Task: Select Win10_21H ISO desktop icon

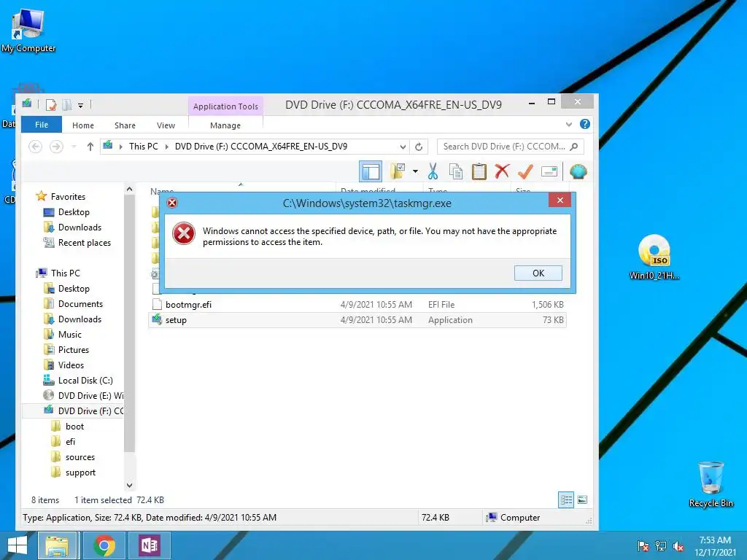Action: [x=654, y=257]
